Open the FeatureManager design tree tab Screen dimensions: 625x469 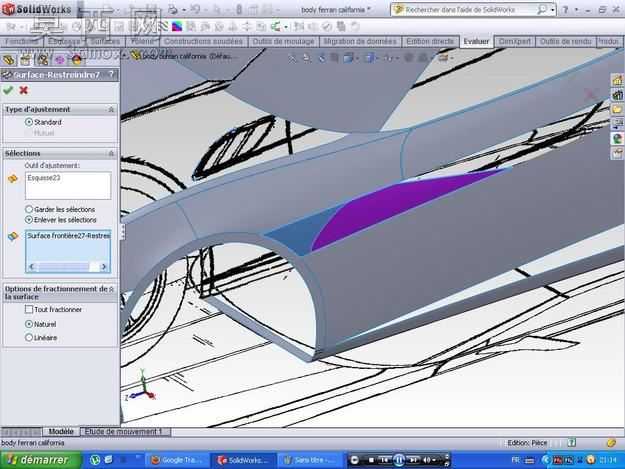point(9,60)
